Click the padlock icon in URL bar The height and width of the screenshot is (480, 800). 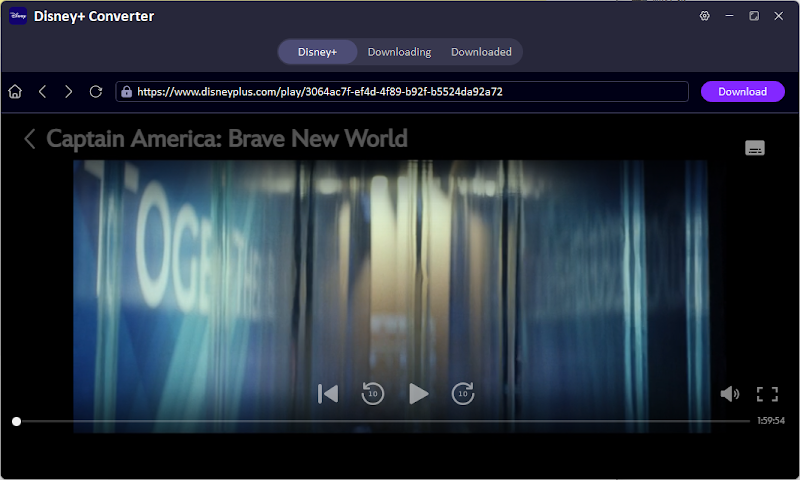(127, 92)
